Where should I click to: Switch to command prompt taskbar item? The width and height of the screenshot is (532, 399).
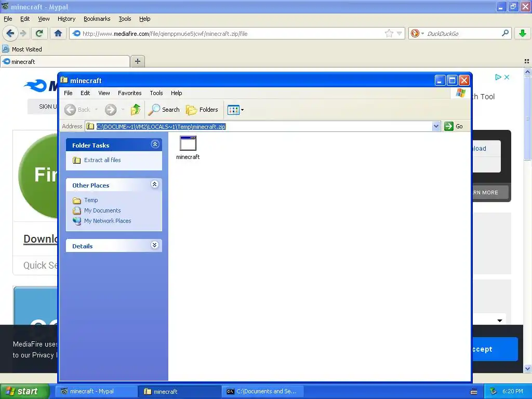pos(263,391)
